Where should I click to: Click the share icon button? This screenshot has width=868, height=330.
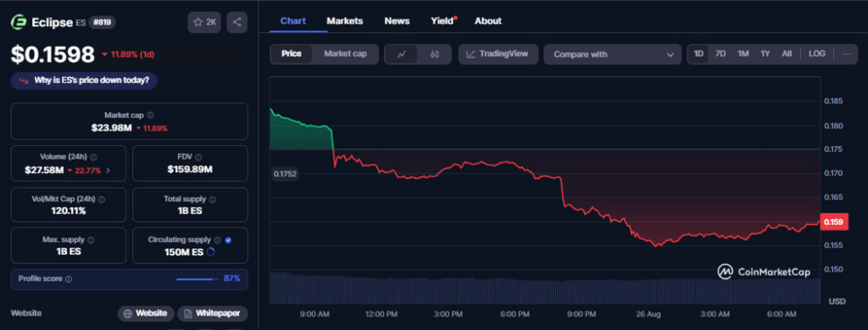(237, 22)
